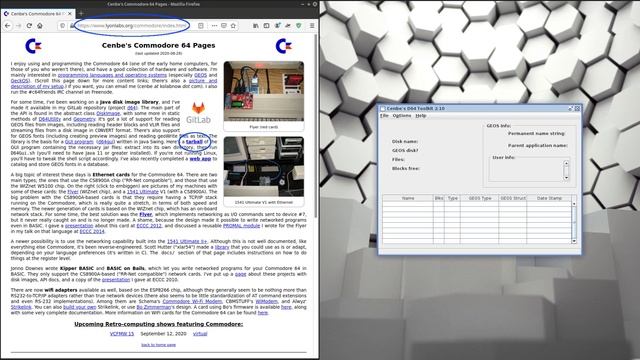Click the Blks column header
The width and height of the screenshot is (640, 360).
tap(439, 198)
